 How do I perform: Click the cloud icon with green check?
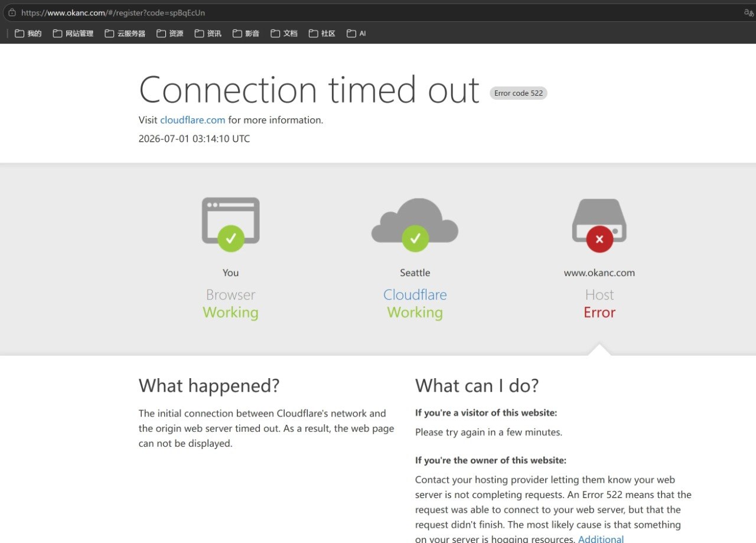[415, 225]
